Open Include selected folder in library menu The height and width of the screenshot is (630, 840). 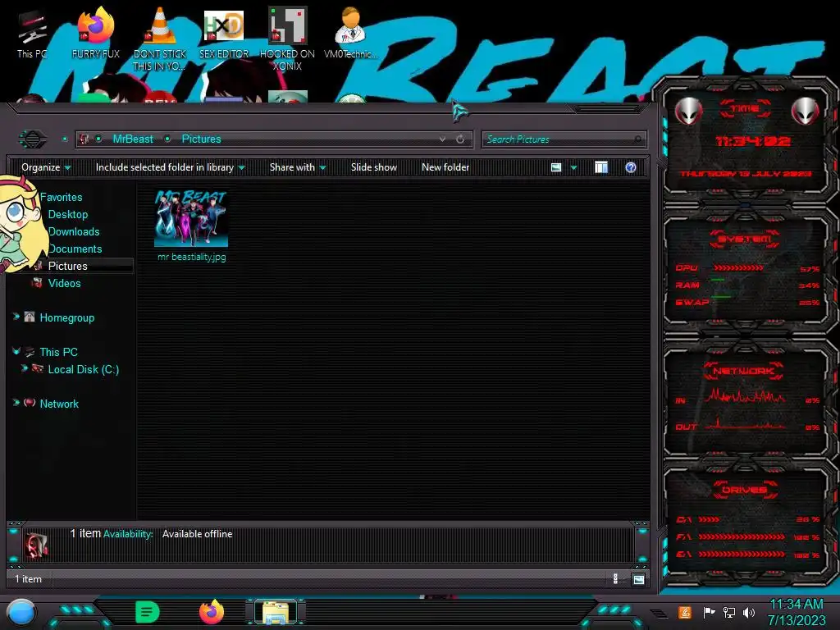tap(171, 167)
